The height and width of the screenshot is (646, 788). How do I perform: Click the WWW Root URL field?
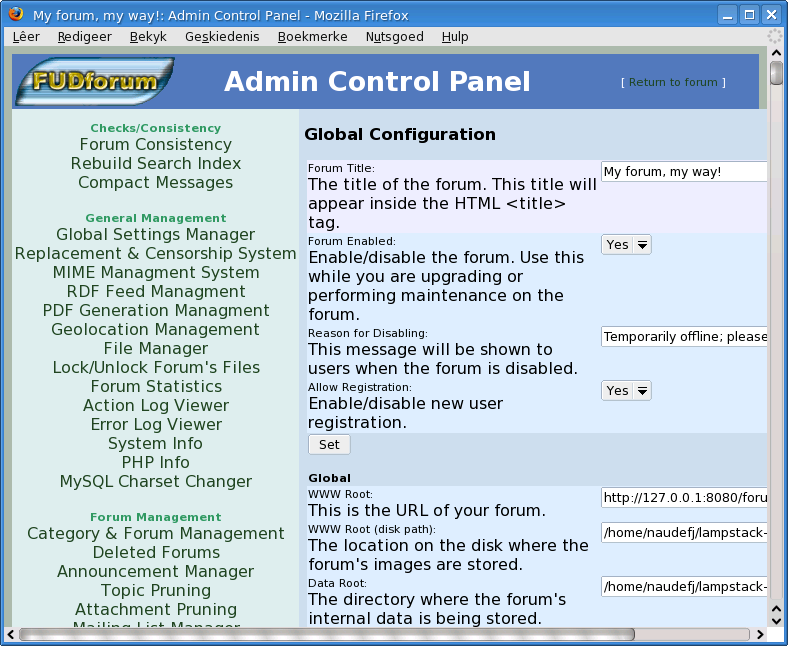[x=684, y=497]
